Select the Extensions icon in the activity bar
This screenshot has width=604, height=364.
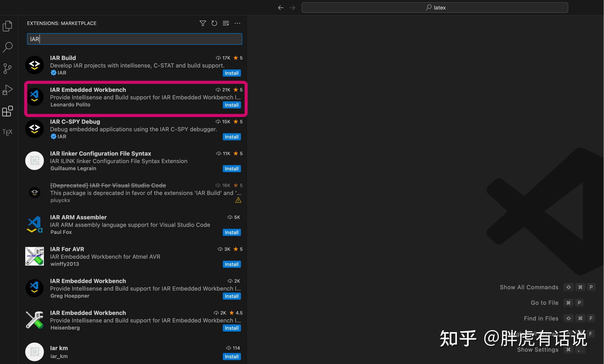pos(7,111)
